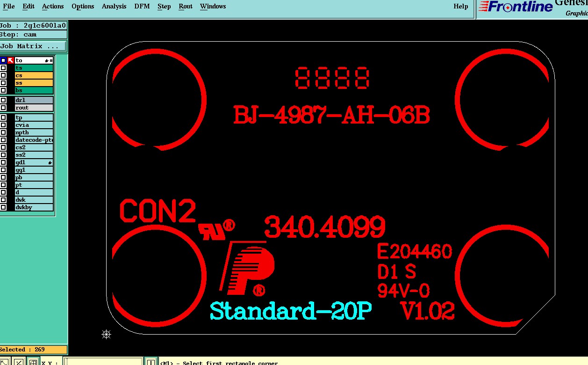Viewport: 588px width, 365px height.
Task: Select the bs layer name
Action: (34, 90)
